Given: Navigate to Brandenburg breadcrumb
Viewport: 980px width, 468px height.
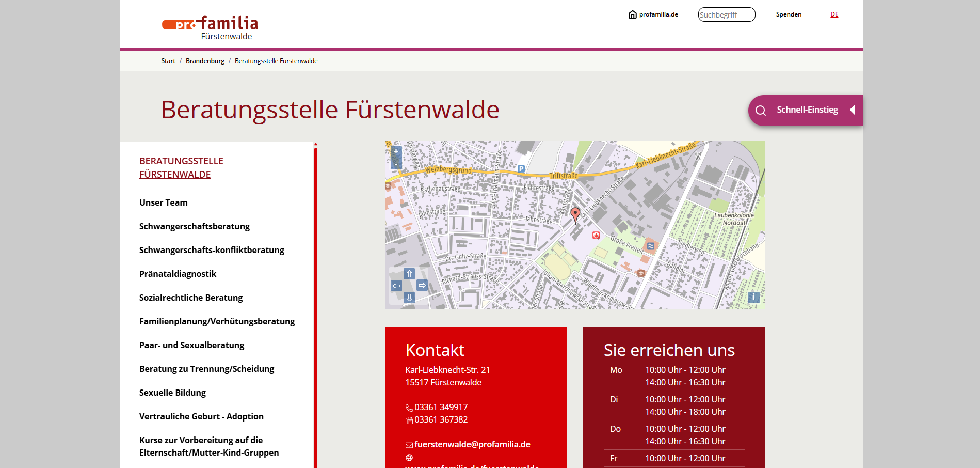Looking at the screenshot, I should (x=205, y=61).
